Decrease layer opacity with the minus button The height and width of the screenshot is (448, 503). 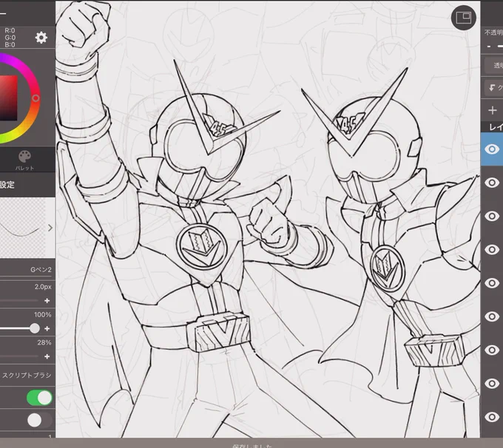coord(489,47)
